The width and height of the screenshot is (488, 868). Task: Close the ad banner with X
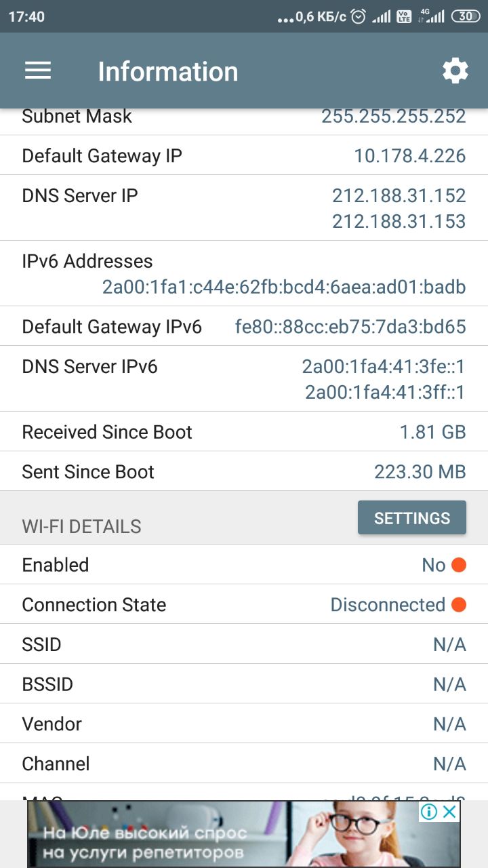[x=450, y=812]
